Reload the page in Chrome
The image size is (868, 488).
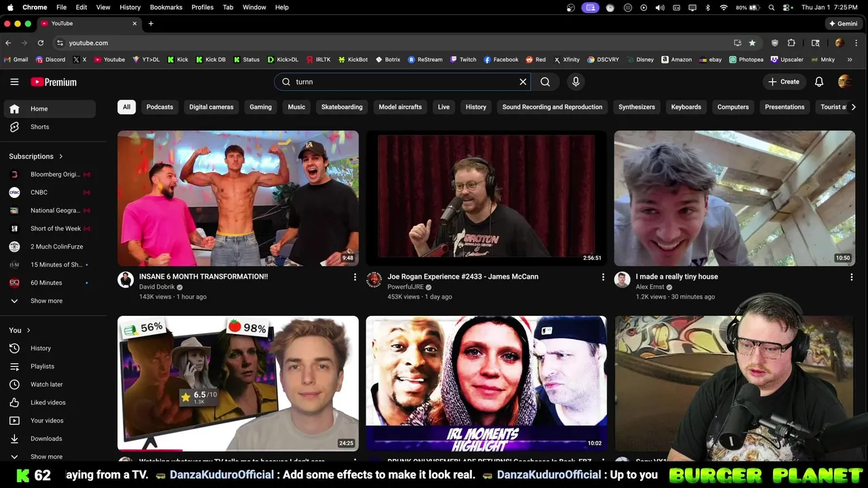(x=41, y=43)
